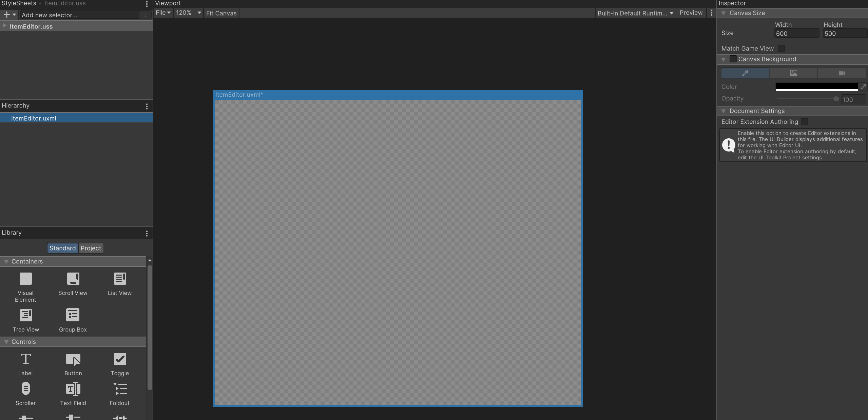This screenshot has width=868, height=420.
Task: Select the Visual Element container icon
Action: 25,279
